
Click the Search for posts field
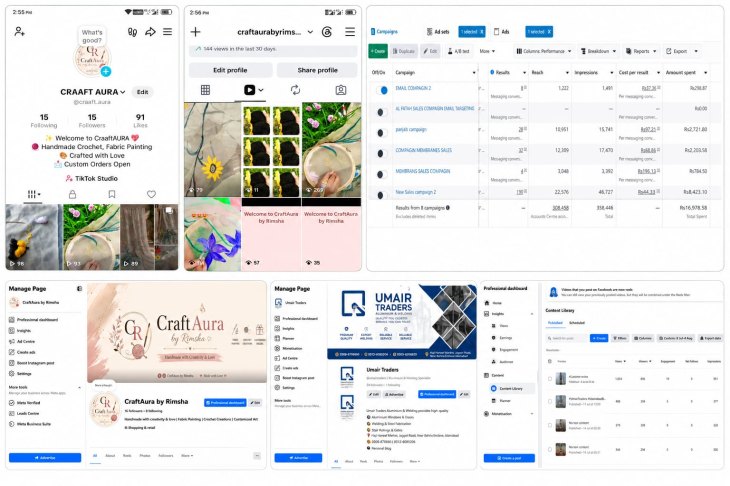(566, 338)
